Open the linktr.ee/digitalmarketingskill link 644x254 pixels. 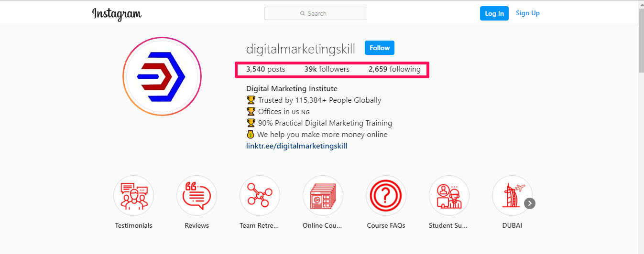[x=296, y=146]
